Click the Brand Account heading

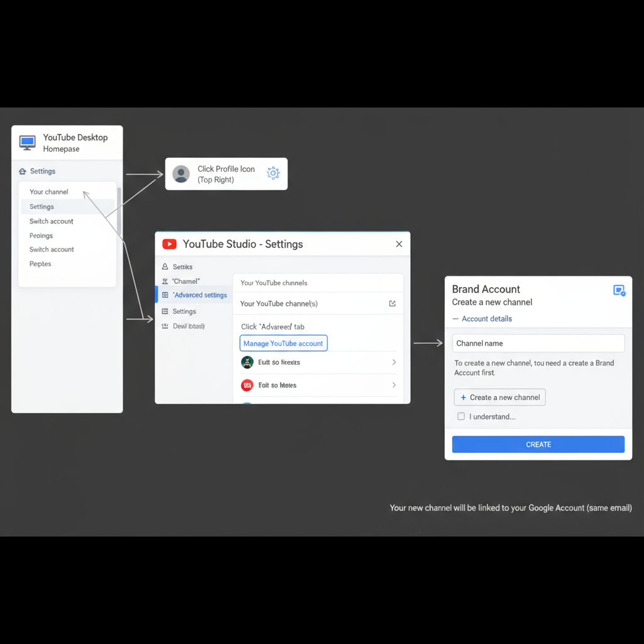[486, 289]
